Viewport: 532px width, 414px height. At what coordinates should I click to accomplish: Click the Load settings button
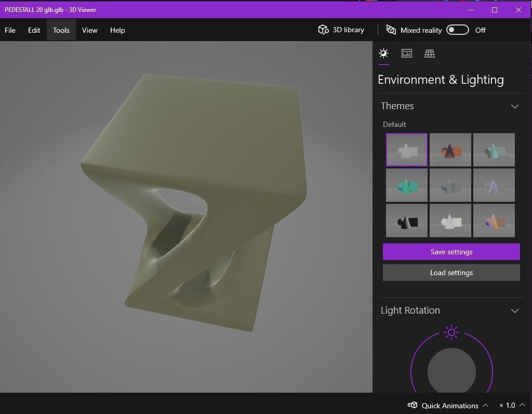451,273
